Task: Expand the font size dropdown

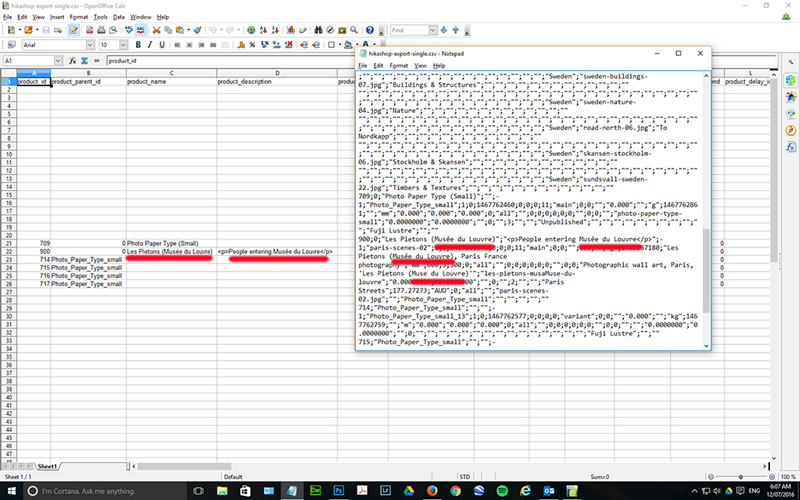Action: click(x=124, y=45)
